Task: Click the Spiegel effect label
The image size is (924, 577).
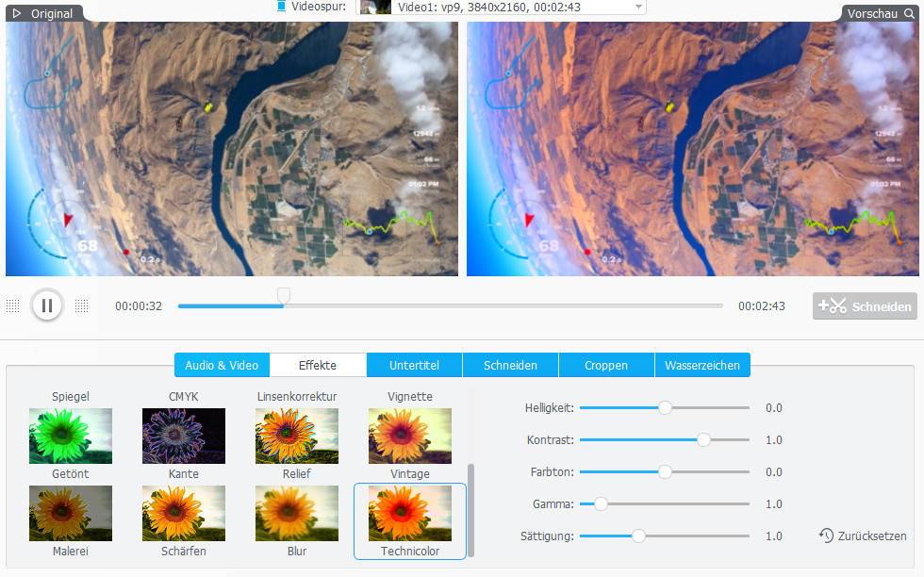Action: 70,397
